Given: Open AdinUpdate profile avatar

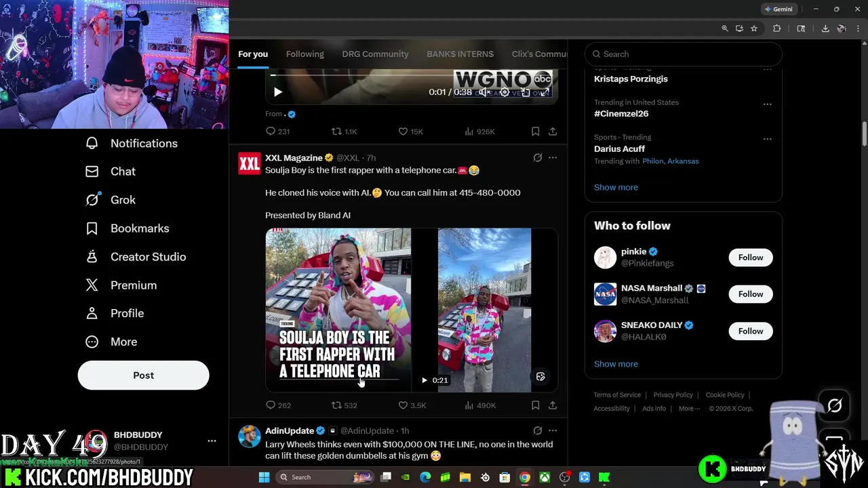Looking at the screenshot, I should 249,436.
